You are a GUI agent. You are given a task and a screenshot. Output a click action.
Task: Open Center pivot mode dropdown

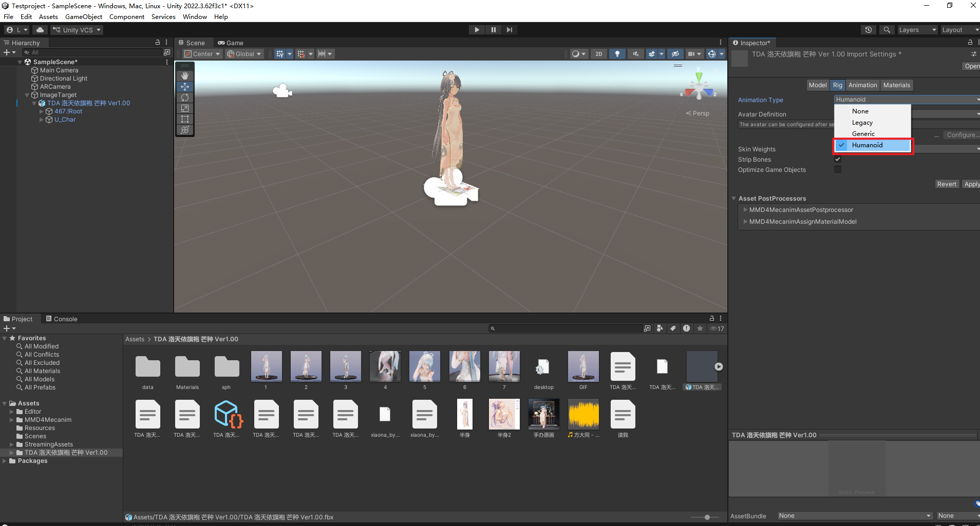coord(202,54)
